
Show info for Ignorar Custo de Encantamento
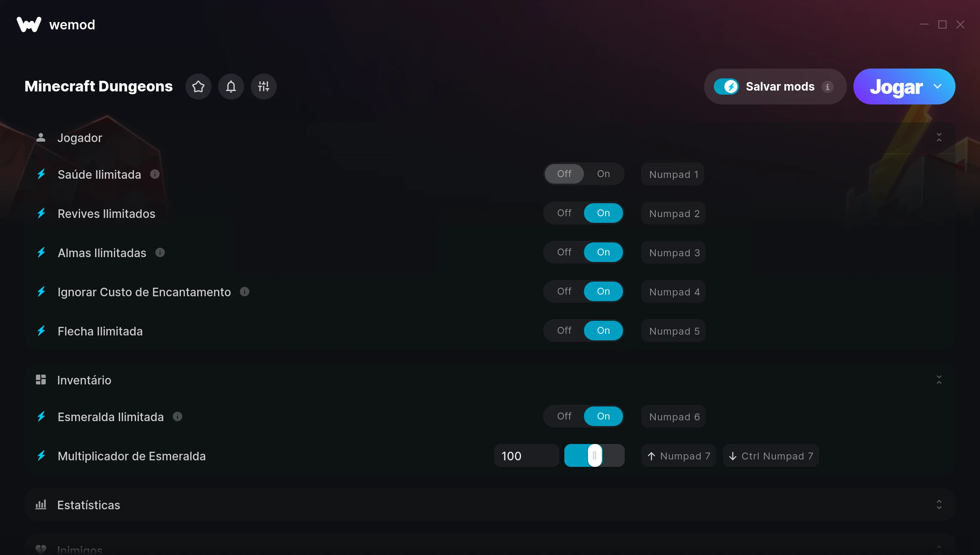coord(245,292)
